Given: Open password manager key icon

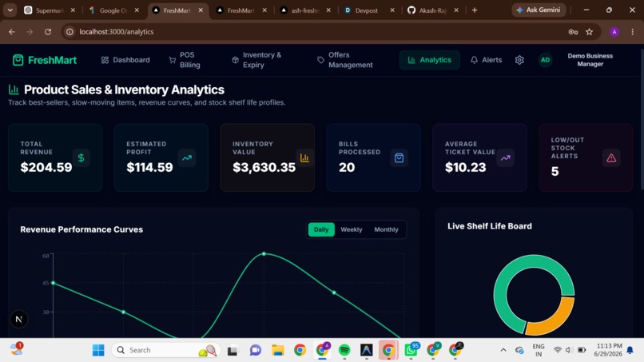Looking at the screenshot, I should 573,32.
